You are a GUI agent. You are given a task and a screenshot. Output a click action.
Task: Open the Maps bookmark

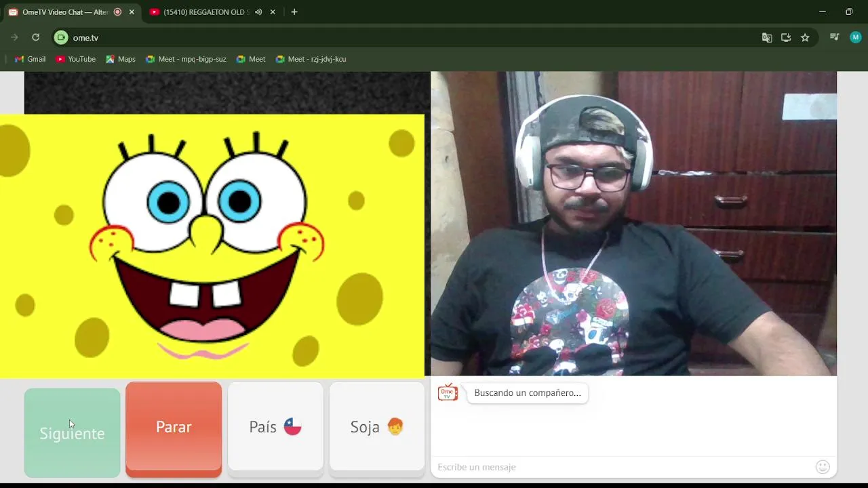pos(120,59)
